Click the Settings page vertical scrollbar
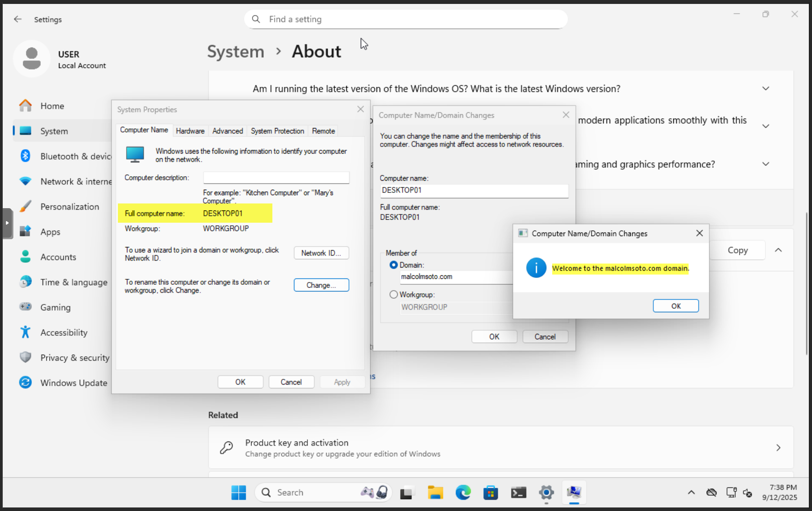The height and width of the screenshot is (511, 812). pos(807,283)
